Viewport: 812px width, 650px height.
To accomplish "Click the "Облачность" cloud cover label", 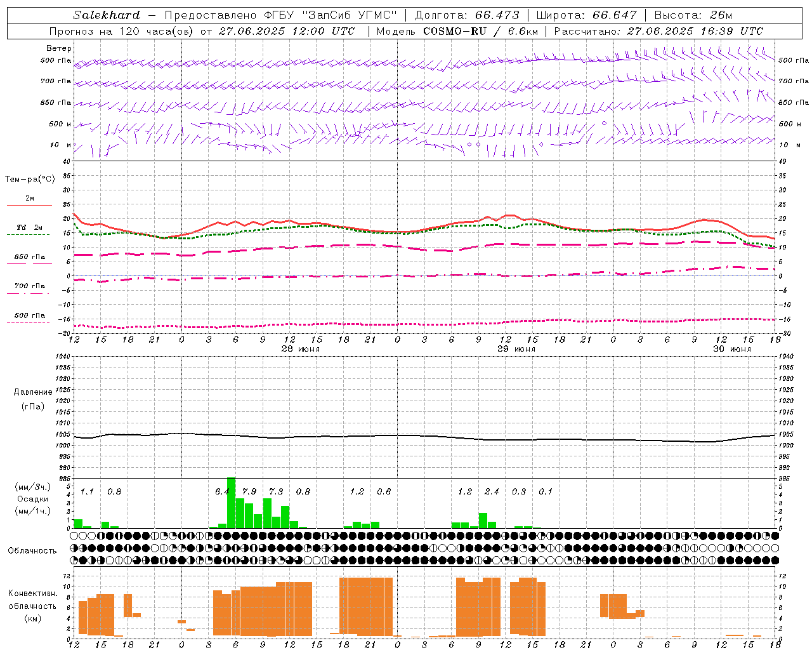I will [x=32, y=550].
